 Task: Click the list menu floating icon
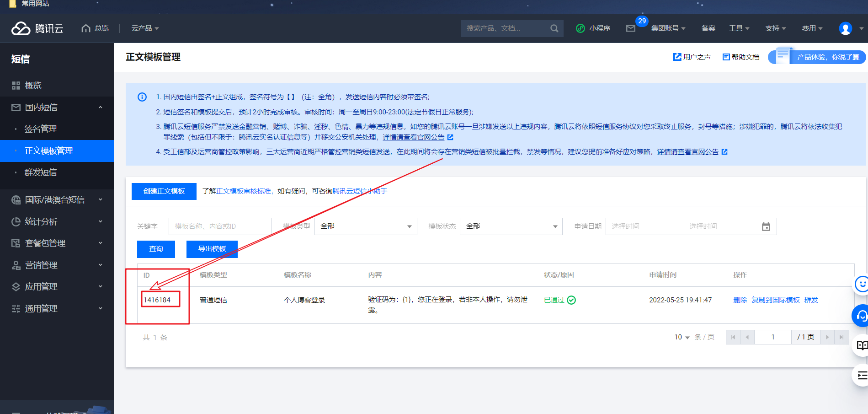click(x=861, y=376)
